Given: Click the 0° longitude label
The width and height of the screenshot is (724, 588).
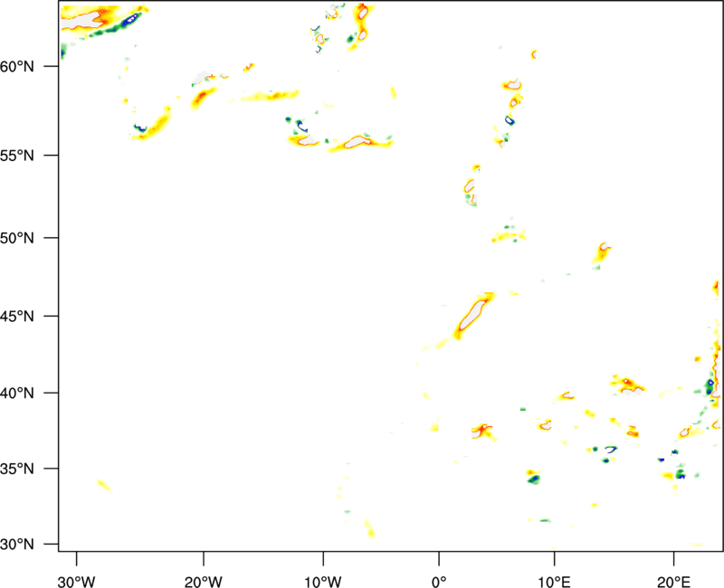Looking at the screenshot, I should (439, 582).
